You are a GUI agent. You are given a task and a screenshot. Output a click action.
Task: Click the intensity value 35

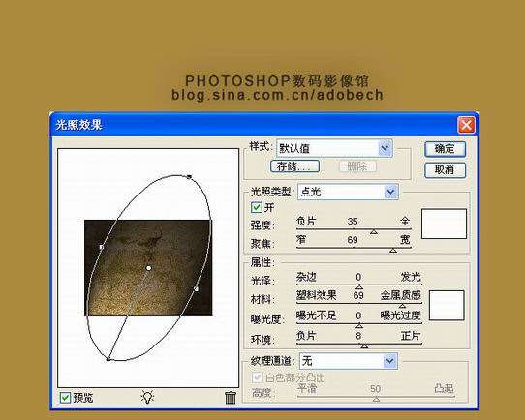tap(353, 221)
